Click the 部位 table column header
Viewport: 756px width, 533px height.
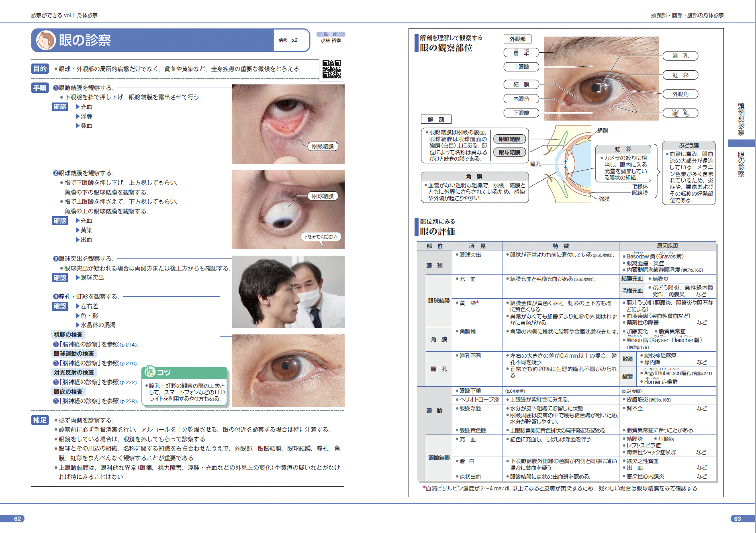point(435,246)
